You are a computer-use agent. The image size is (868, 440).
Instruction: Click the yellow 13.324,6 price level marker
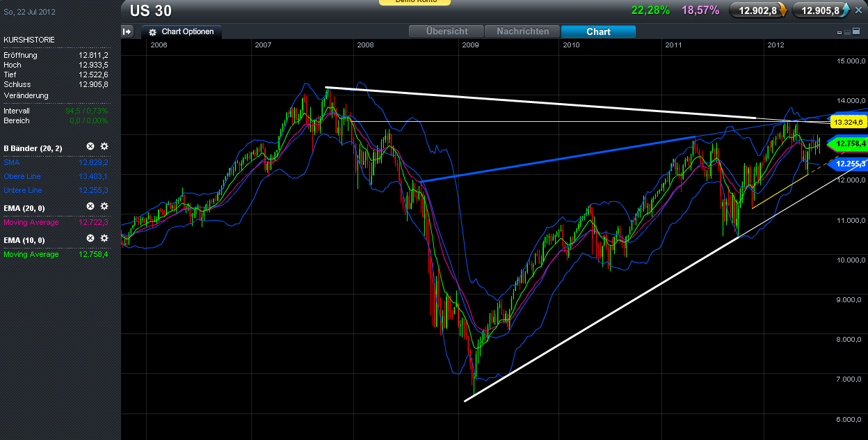[849, 123]
